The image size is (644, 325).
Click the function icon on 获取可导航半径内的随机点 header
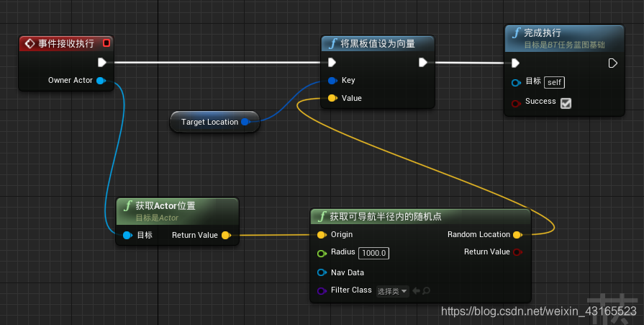(323, 216)
